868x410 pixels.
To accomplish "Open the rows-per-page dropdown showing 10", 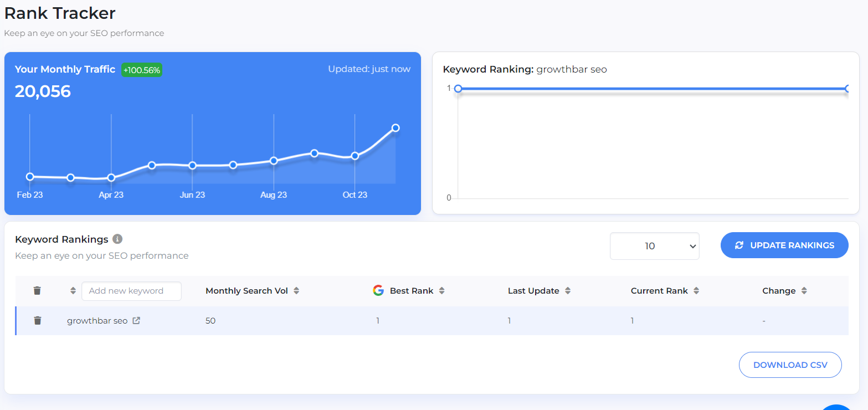I will [x=654, y=246].
